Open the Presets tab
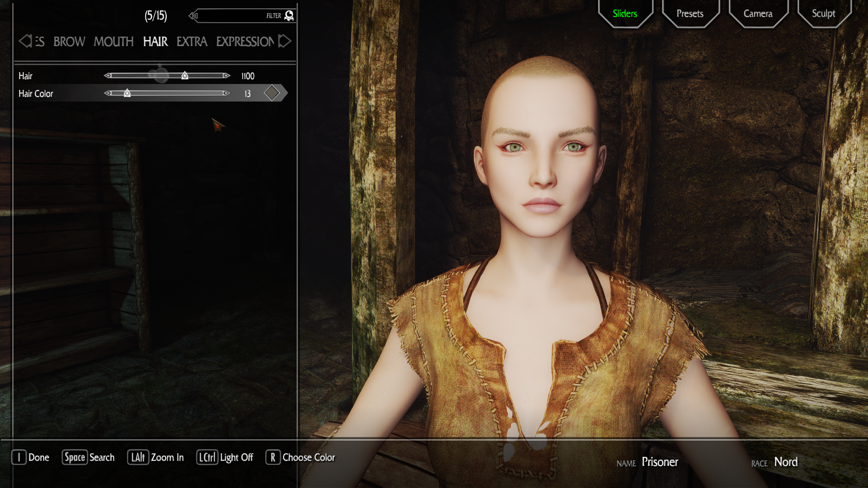Image resolution: width=868 pixels, height=488 pixels. coord(690,14)
